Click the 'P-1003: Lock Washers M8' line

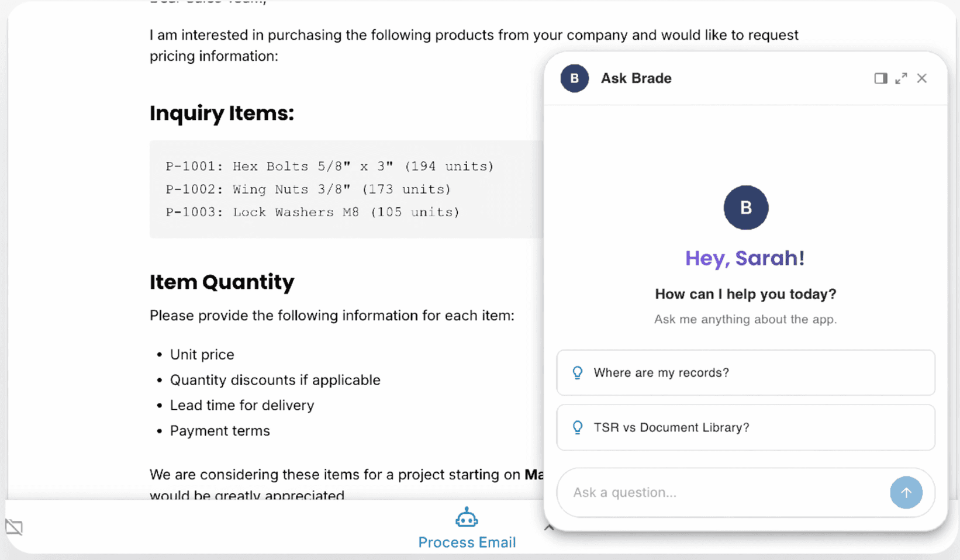313,212
